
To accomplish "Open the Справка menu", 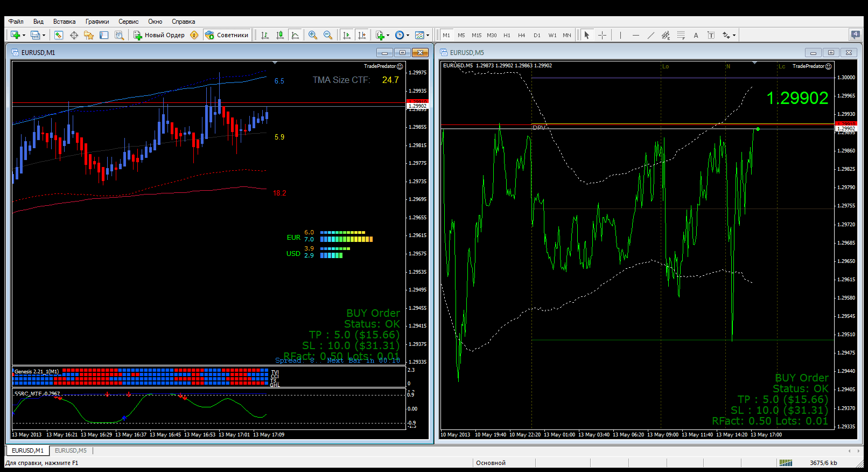I will 183,22.
